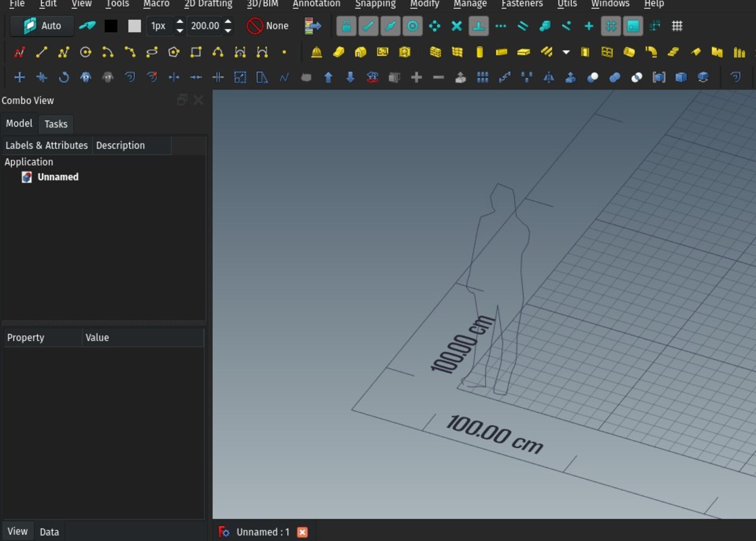756x541 pixels.
Task: Select the Arc drawing tool
Action: pyautogui.click(x=107, y=52)
